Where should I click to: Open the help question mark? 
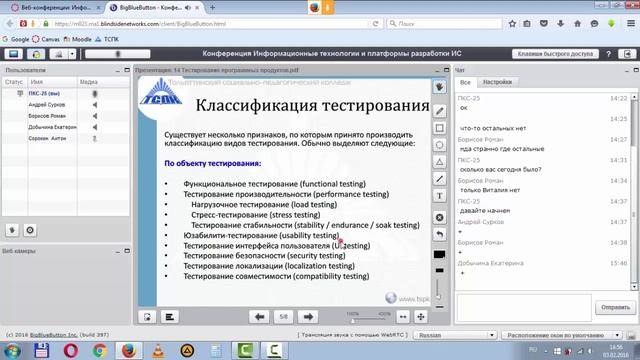click(x=609, y=54)
